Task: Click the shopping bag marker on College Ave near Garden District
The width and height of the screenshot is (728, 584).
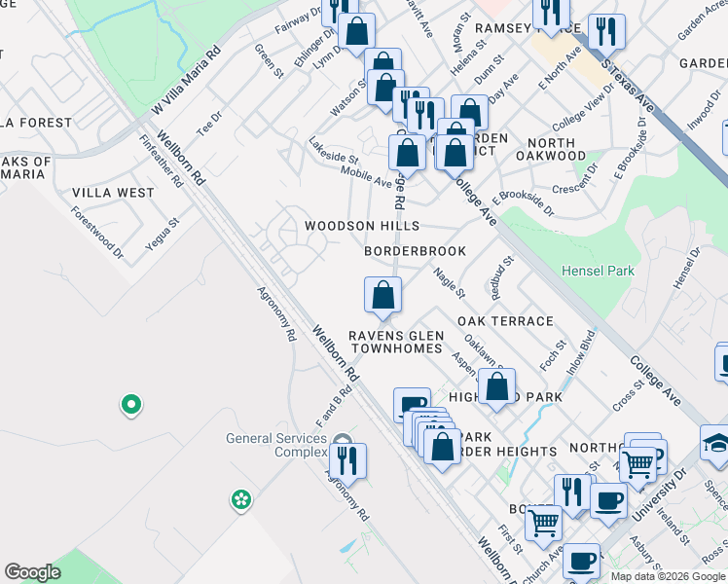Action: [x=455, y=156]
